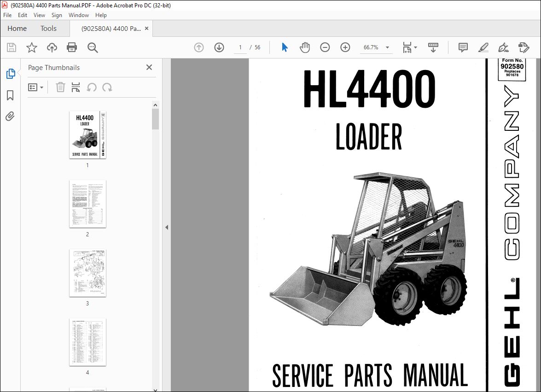The image size is (541, 392).
Task: Click the '/ 56' total pages label
Action: pyautogui.click(x=256, y=47)
